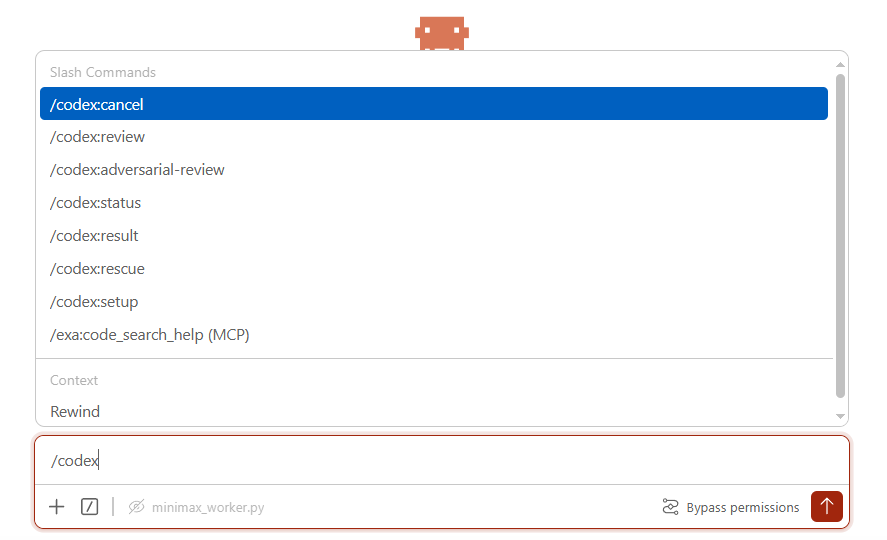
Task: Focus the /codex message input field
Action: tap(442, 460)
